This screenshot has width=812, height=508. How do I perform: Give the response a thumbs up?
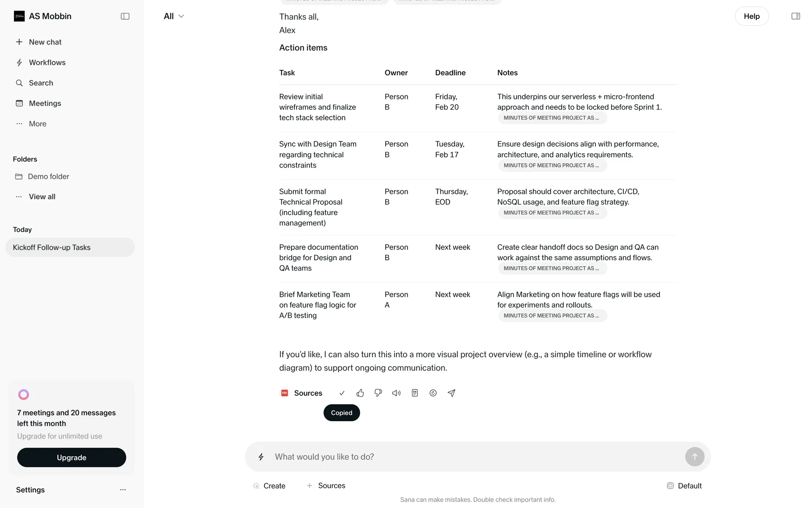pos(360,393)
